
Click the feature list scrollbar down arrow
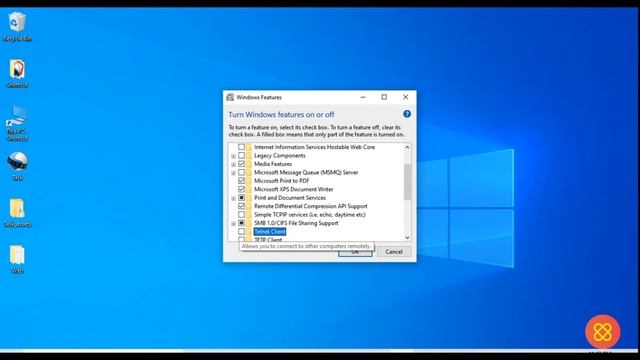(x=407, y=237)
